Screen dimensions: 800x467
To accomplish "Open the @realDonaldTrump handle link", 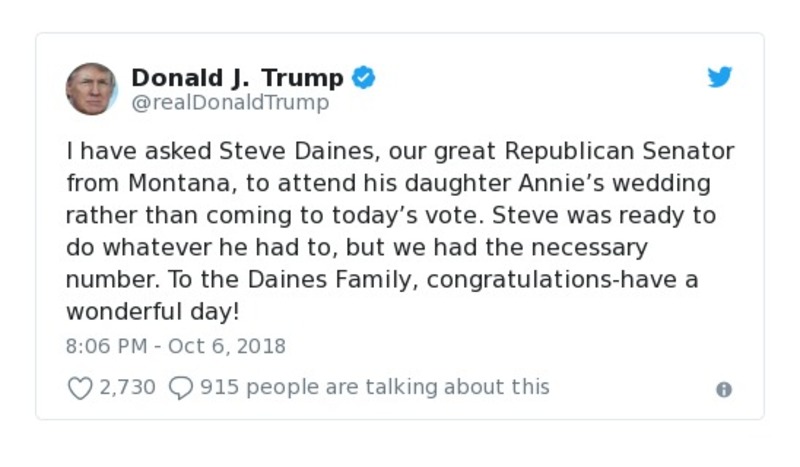I will click(x=230, y=102).
